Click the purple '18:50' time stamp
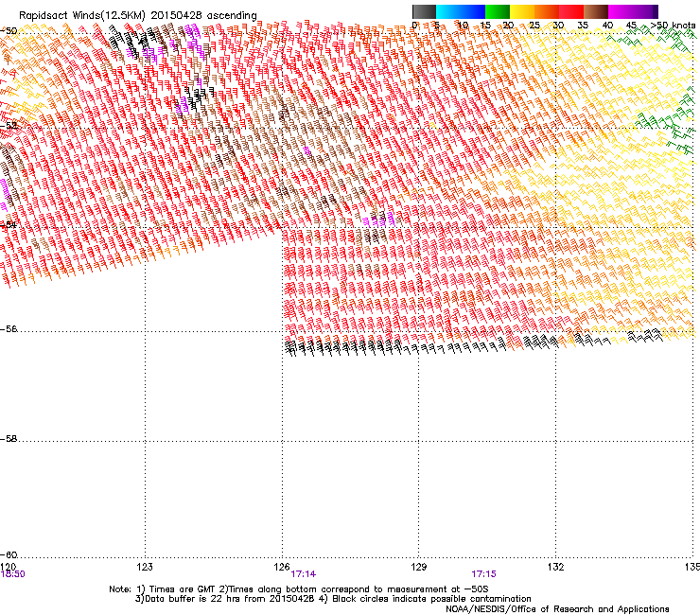 tap(13, 574)
